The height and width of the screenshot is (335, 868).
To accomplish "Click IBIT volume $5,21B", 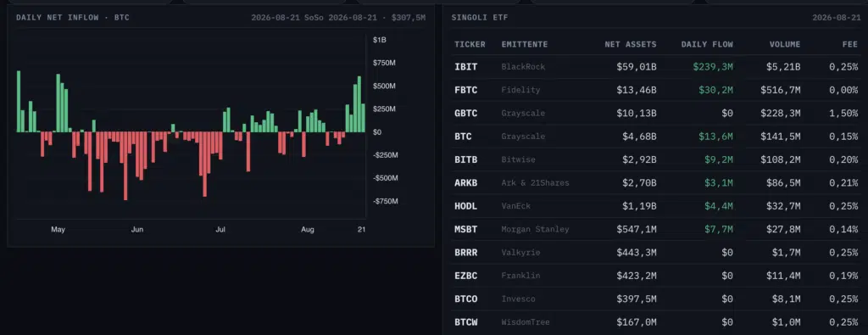I will click(783, 66).
